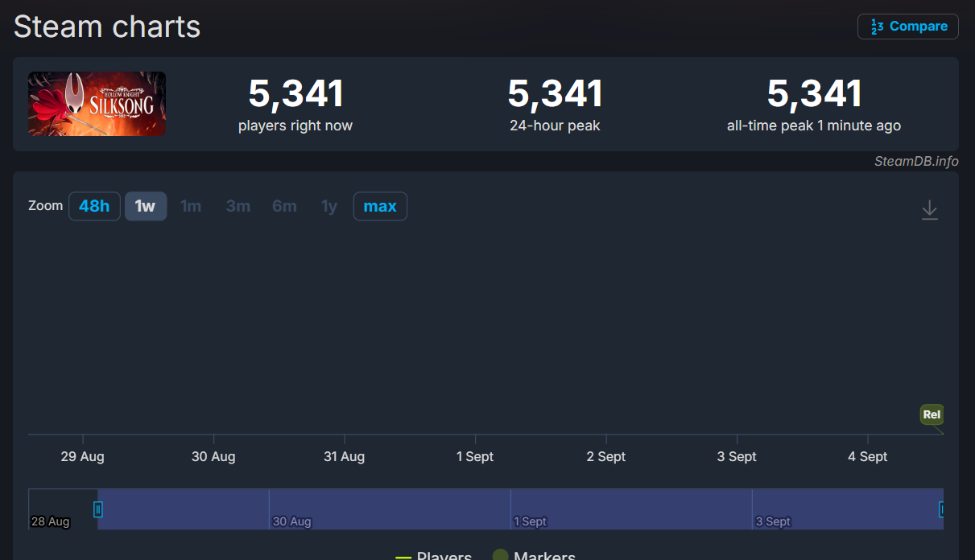Screen dimensions: 975x560
Task: Click the Zoom label text
Action: [x=45, y=205]
